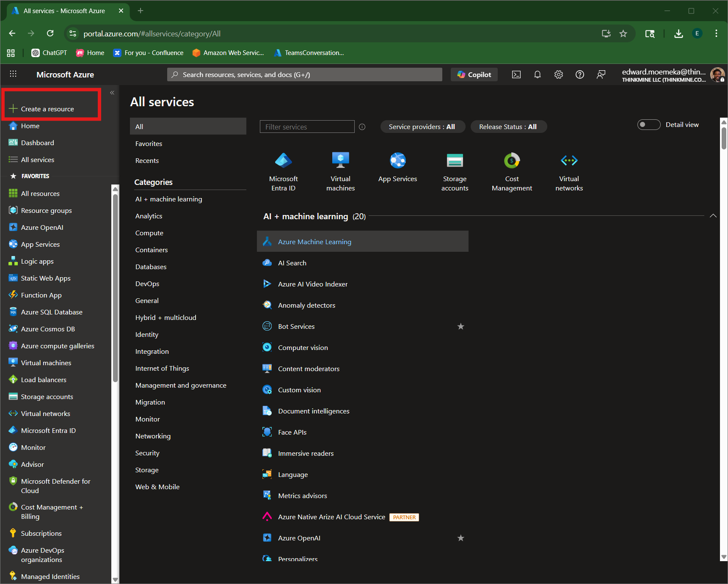728x584 pixels.
Task: Collapse the AI + machine learning section
Action: click(x=713, y=215)
